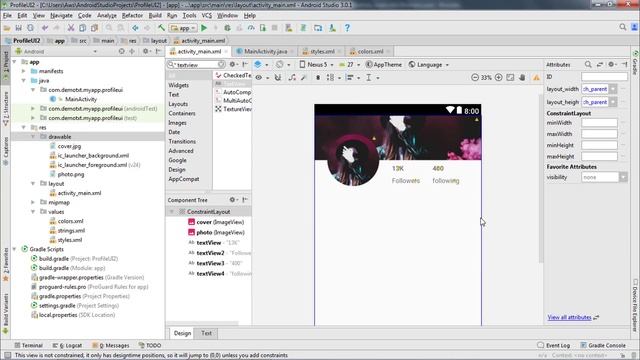Click the Debug bug icon
This screenshot has width=640, height=360.
[227, 28]
